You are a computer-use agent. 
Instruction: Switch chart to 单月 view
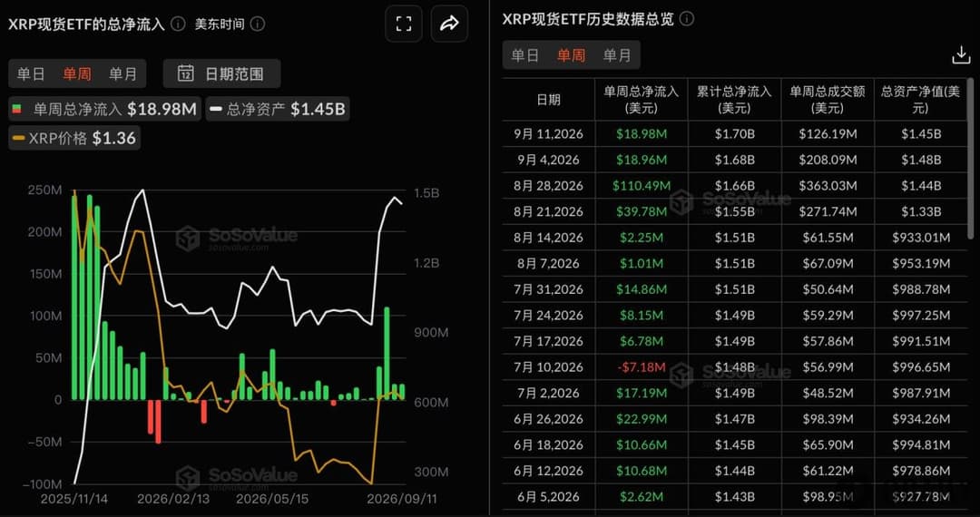[x=122, y=73]
